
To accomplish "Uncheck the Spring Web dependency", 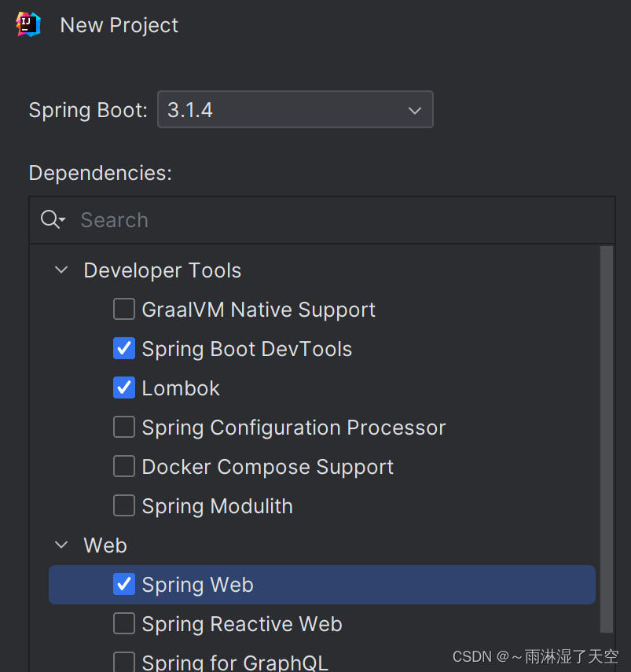I will [124, 585].
